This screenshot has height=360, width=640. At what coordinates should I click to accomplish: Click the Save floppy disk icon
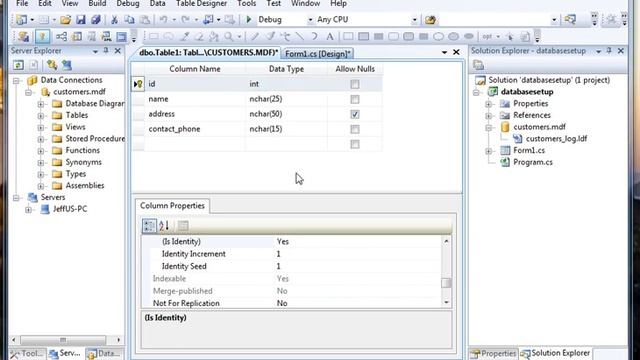81,20
